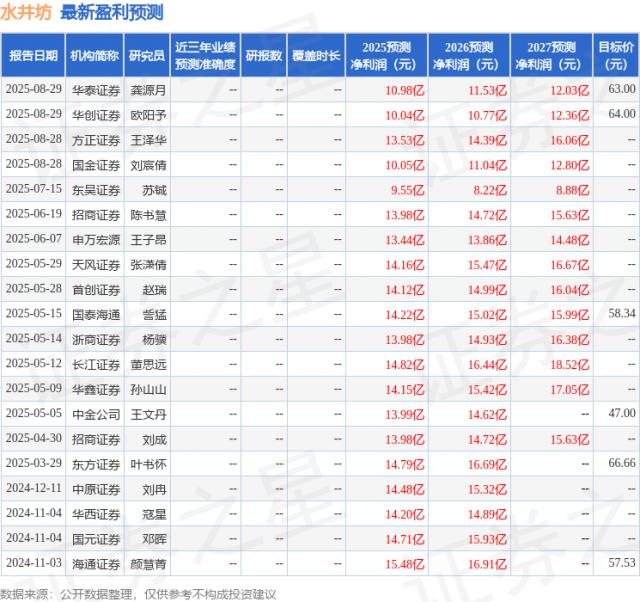Click report date 2024-11-03
640x602 pixels.
34,562
